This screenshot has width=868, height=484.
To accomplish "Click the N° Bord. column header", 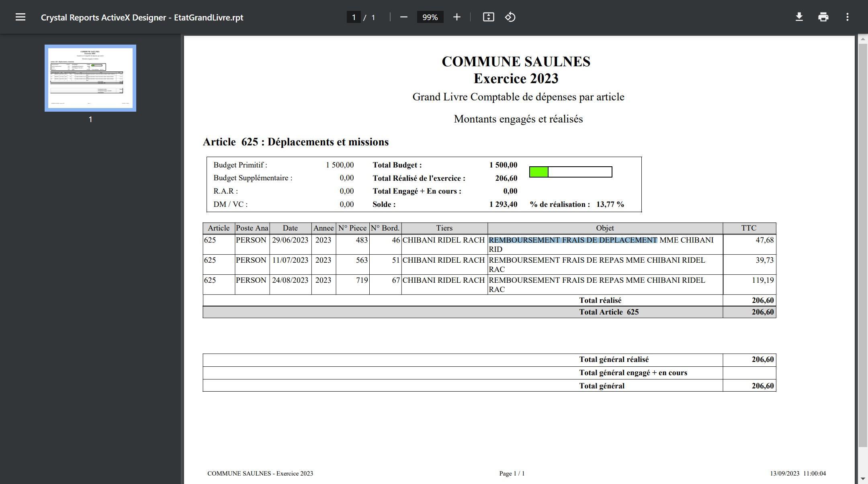I will pyautogui.click(x=385, y=228).
